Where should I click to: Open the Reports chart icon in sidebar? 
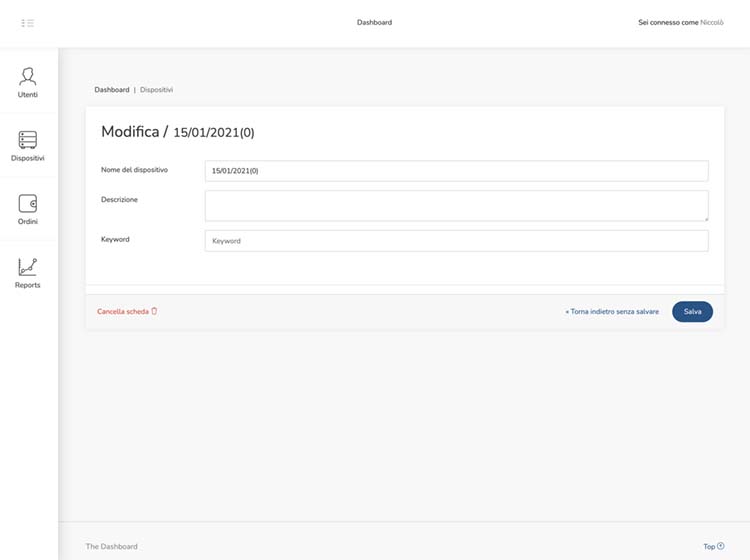coord(28,267)
